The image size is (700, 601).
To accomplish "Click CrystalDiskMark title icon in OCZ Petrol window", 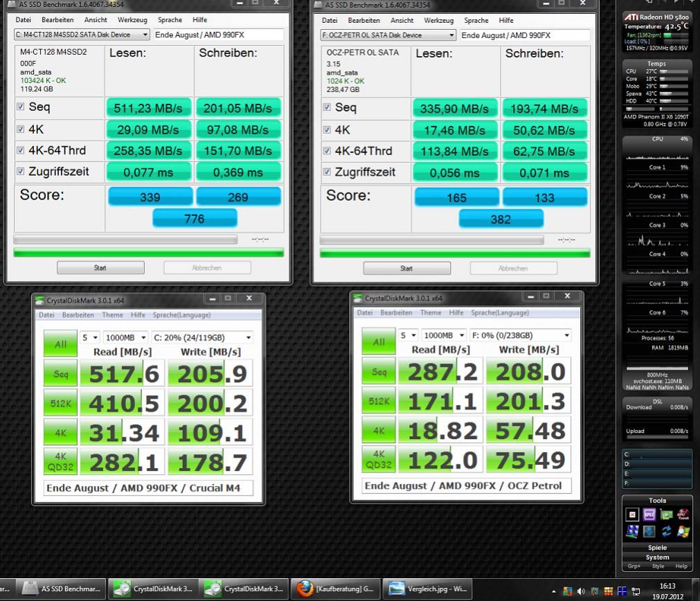I will point(358,298).
